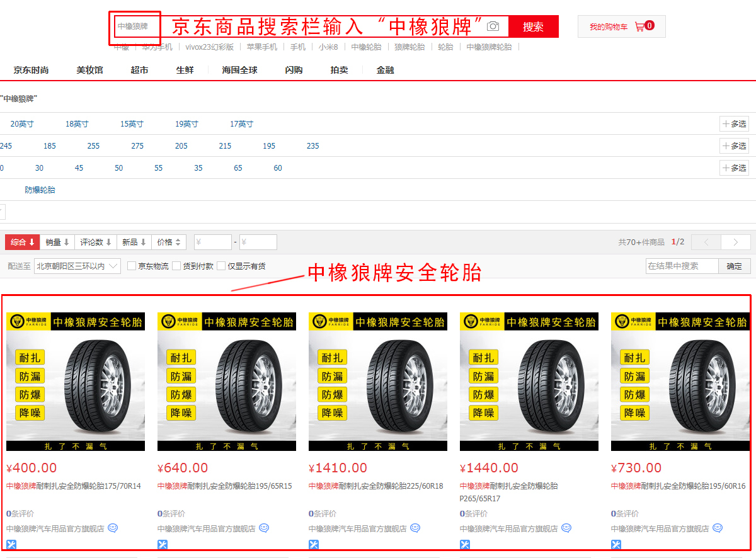Open the tire image priced ¥730.00

pyautogui.click(x=680, y=382)
